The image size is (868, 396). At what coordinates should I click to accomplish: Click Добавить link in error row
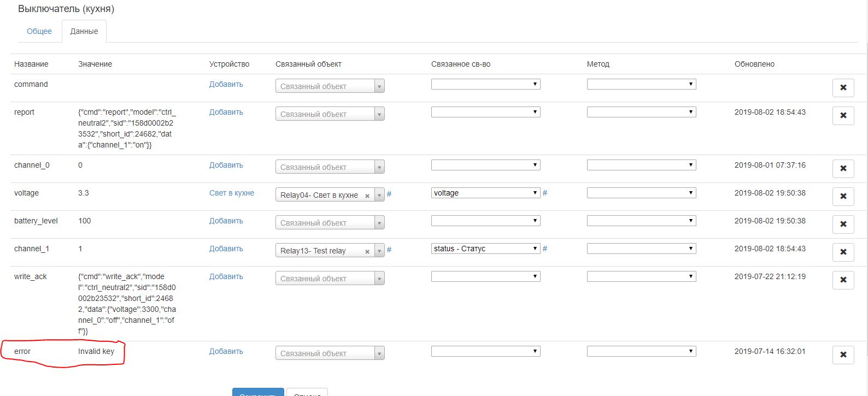tap(226, 351)
